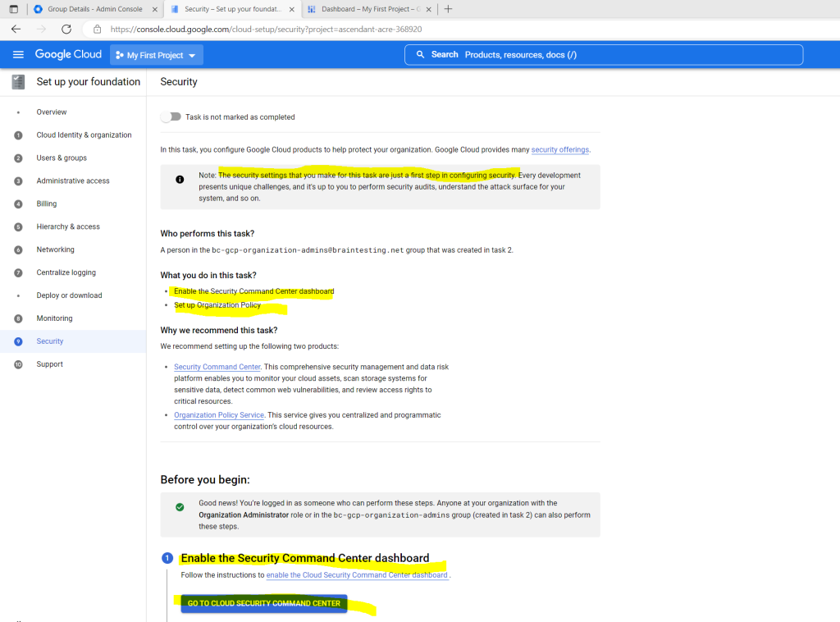Open Monitoring step in sidebar
This screenshot has height=622, width=840.
[54, 318]
